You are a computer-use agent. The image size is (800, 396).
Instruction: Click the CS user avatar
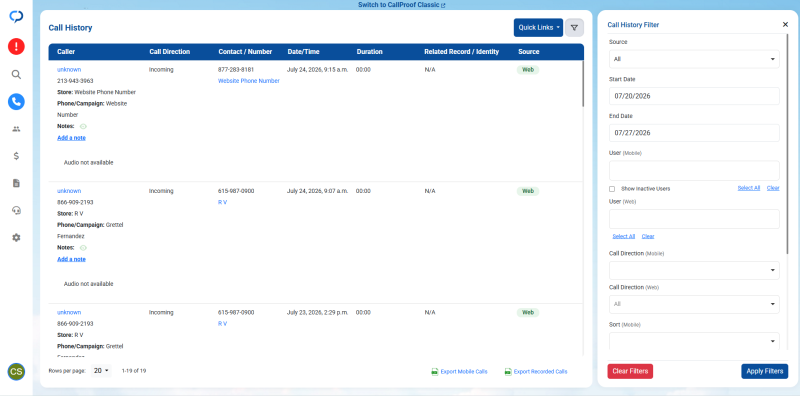(x=16, y=372)
